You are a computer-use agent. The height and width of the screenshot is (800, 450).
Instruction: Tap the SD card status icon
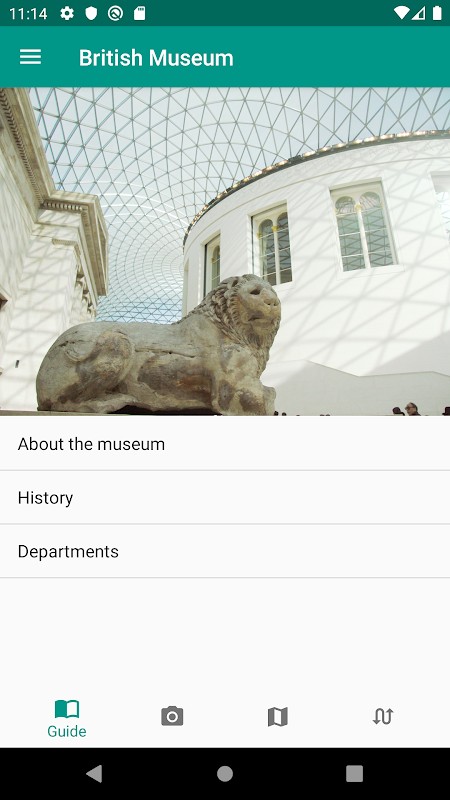click(140, 13)
